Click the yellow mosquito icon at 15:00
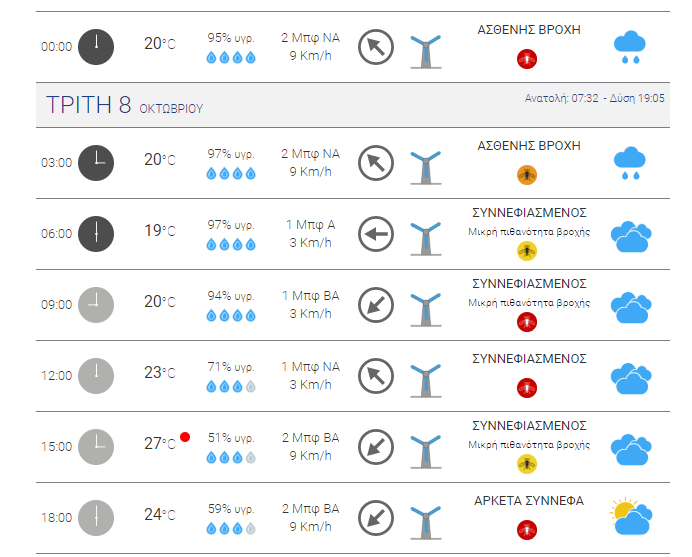The image size is (692, 557). tap(527, 464)
